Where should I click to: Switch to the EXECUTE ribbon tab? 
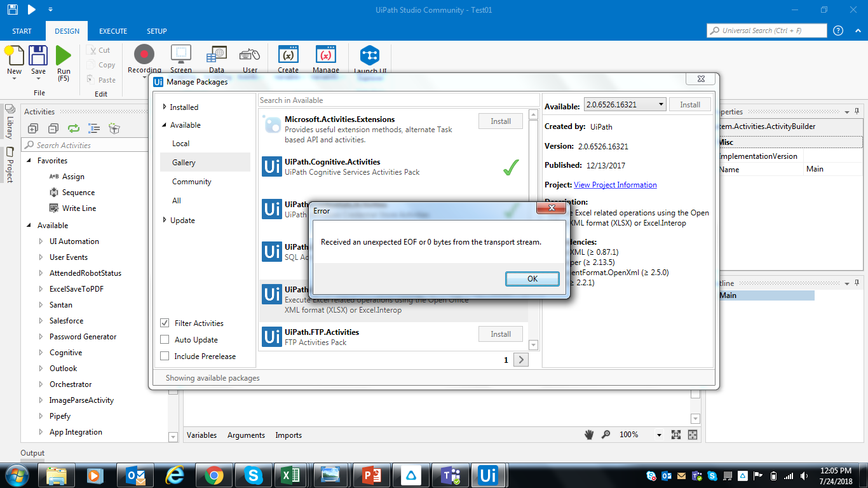[113, 31]
